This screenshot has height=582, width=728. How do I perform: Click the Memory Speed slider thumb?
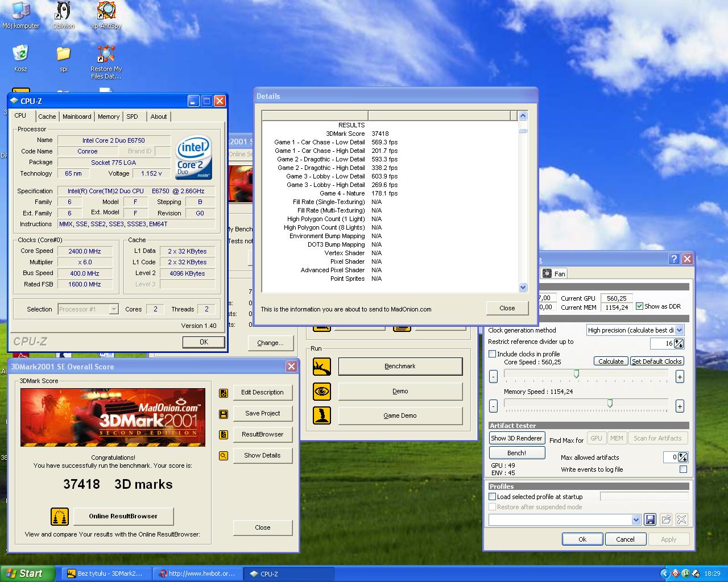tap(610, 404)
